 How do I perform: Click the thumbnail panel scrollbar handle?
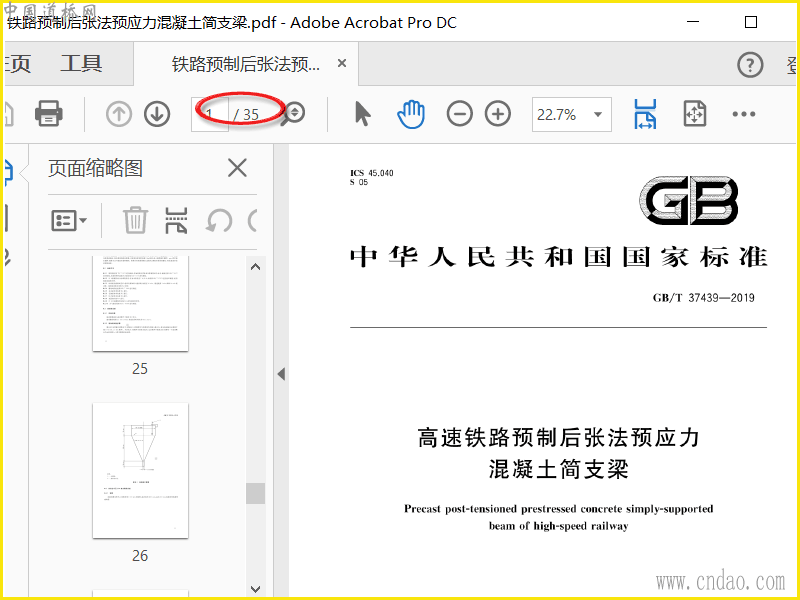[x=255, y=493]
